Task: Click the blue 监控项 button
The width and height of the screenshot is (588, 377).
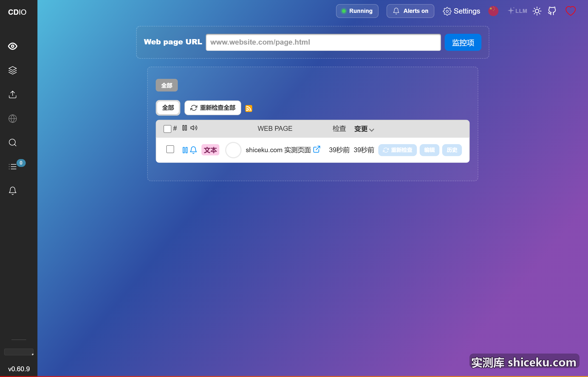Action: tap(463, 42)
